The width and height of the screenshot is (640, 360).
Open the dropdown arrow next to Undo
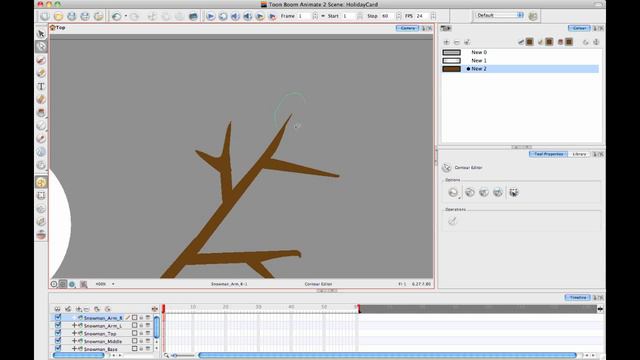pos(125,16)
